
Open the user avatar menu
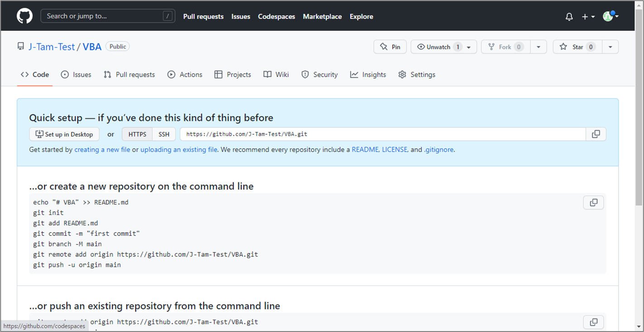[610, 16]
